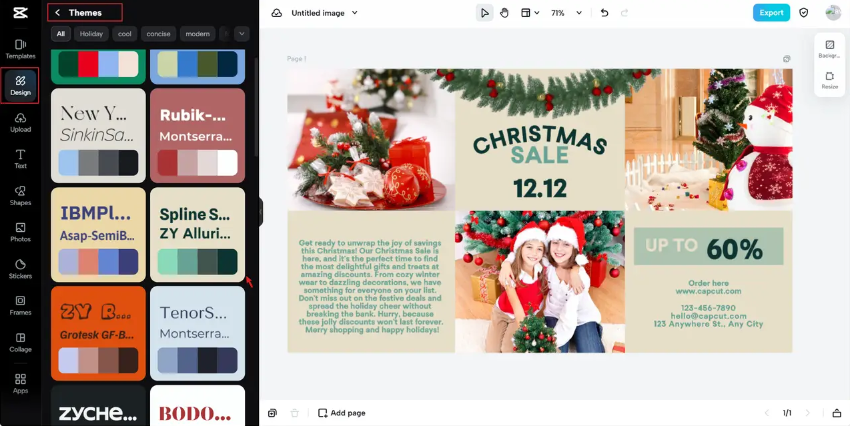850x426 pixels.
Task: Open the Background settings tool
Action: pyautogui.click(x=829, y=49)
